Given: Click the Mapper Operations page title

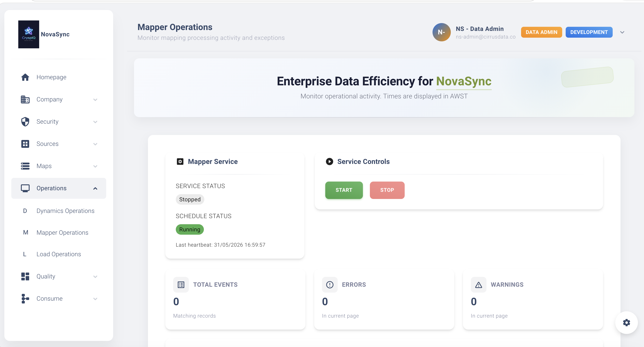Looking at the screenshot, I should [x=175, y=27].
